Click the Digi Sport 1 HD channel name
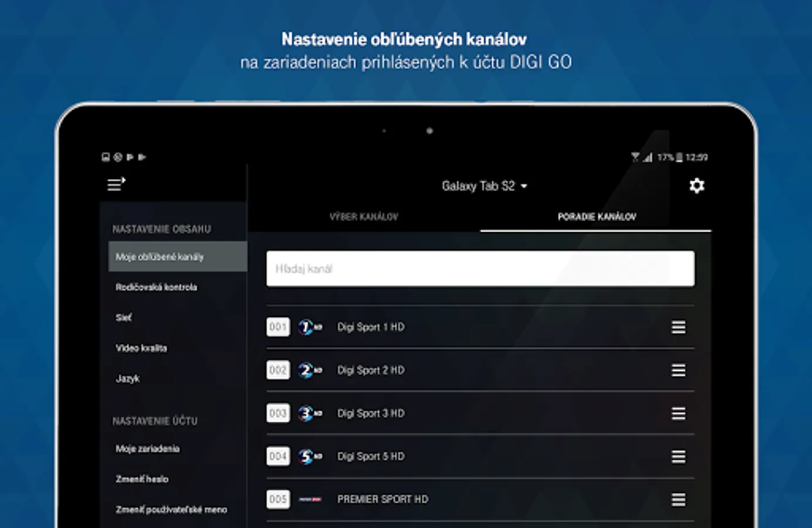The width and height of the screenshot is (812, 528). click(371, 327)
